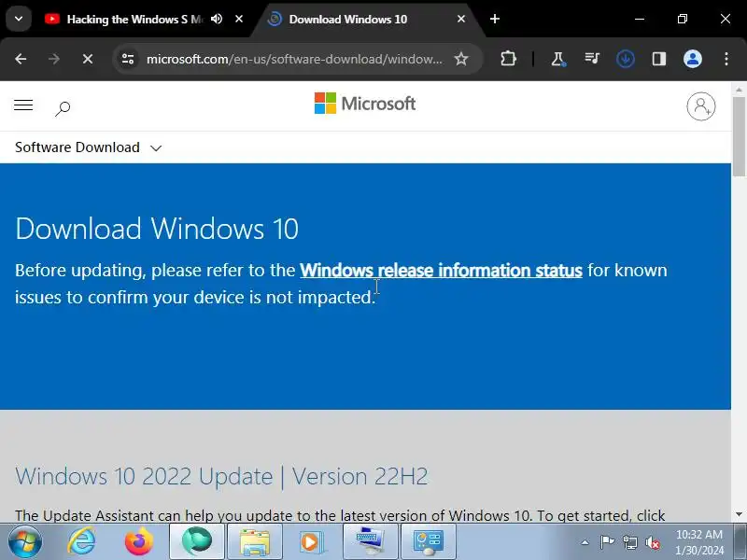The image size is (747, 560).
Task: Click the vertical scrollbar thumb
Action: pos(739,136)
